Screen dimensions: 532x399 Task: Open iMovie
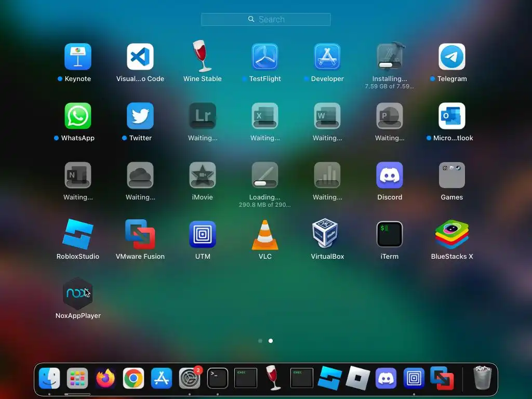(x=203, y=175)
